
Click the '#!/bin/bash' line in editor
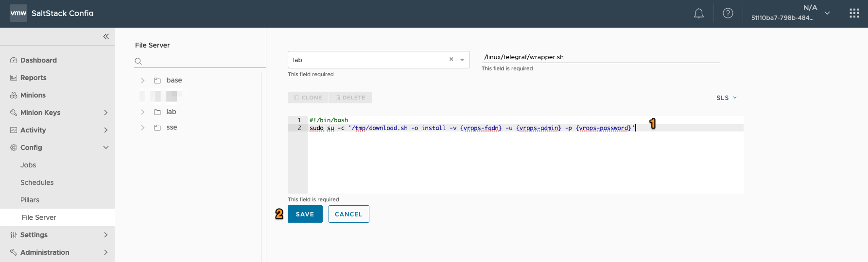[329, 120]
